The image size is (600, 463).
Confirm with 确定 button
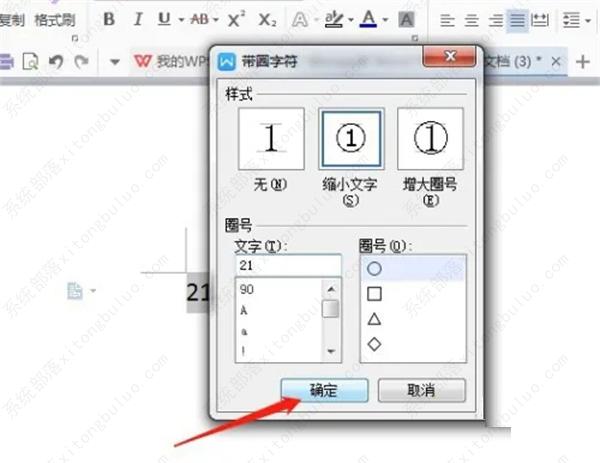(324, 390)
